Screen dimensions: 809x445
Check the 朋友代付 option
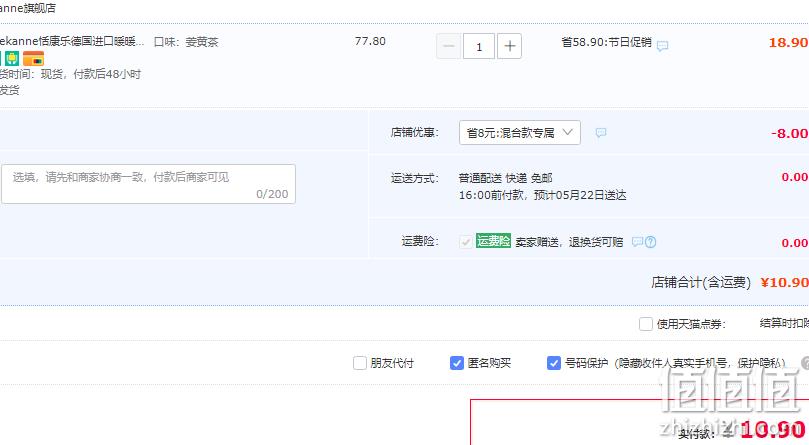point(360,363)
